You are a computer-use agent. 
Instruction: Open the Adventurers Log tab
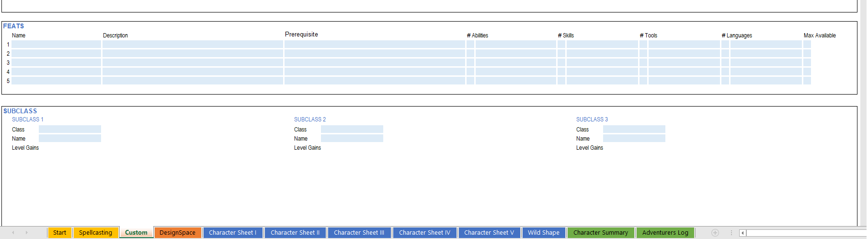coord(665,233)
